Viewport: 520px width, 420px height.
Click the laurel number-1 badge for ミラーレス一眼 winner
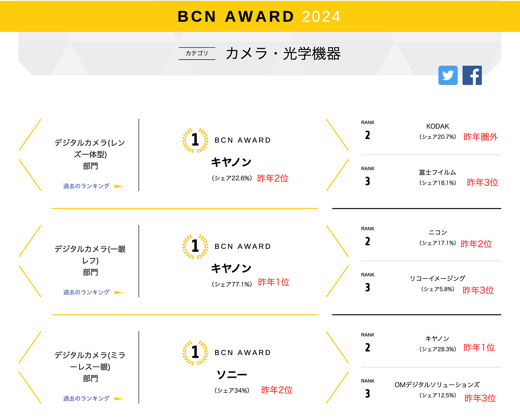tap(195, 352)
